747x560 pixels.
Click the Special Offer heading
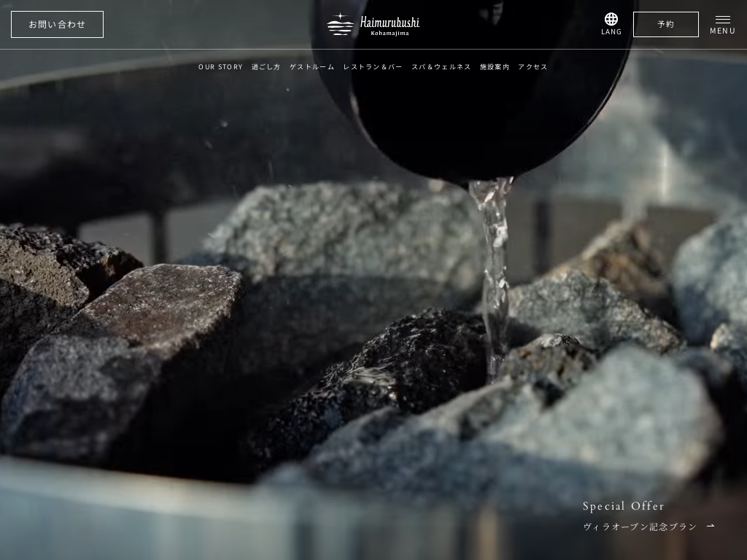623,506
